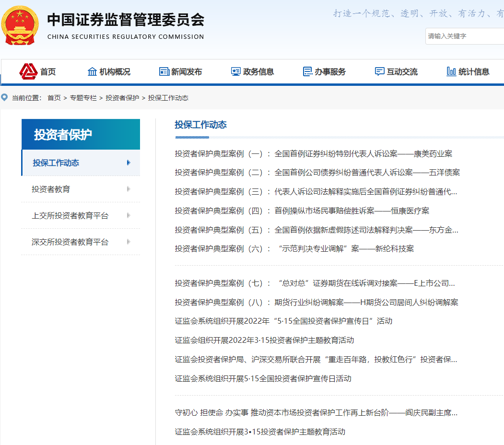Click the 专题专栏 breadcrumb link
504x445 pixels.
click(x=83, y=98)
